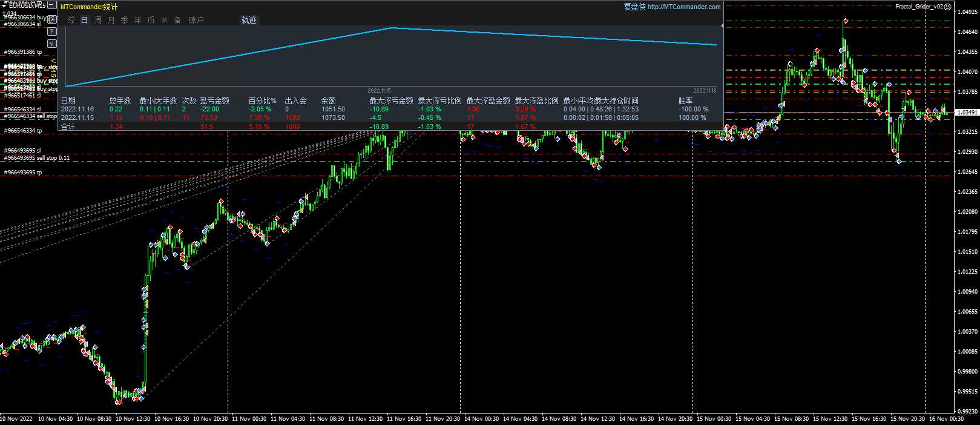Click the 总手数 column header

(x=120, y=100)
